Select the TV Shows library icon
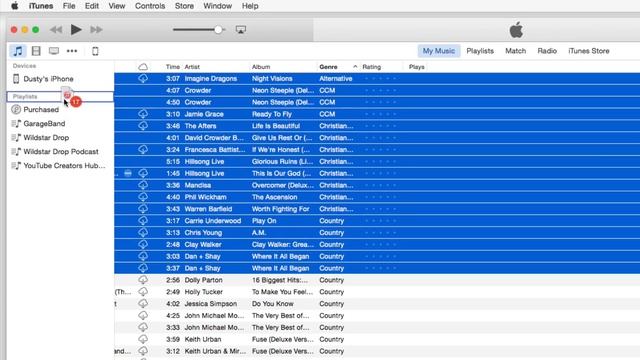640x360 pixels. click(54, 51)
